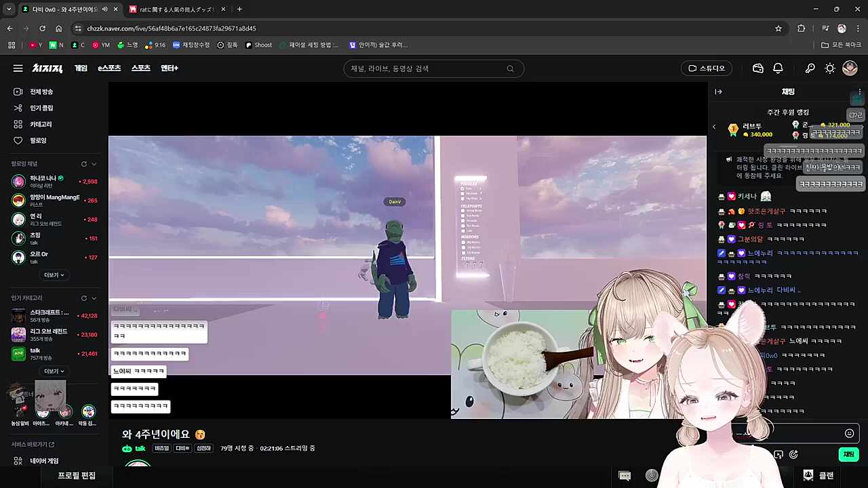Open the 스포츠 menu

pos(140,68)
